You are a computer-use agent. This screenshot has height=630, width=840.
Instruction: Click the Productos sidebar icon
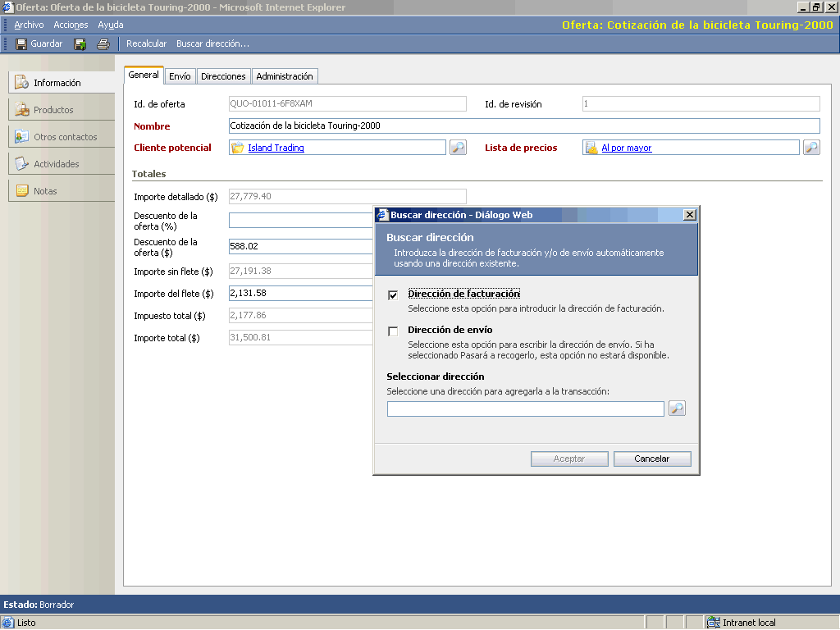[x=21, y=109]
